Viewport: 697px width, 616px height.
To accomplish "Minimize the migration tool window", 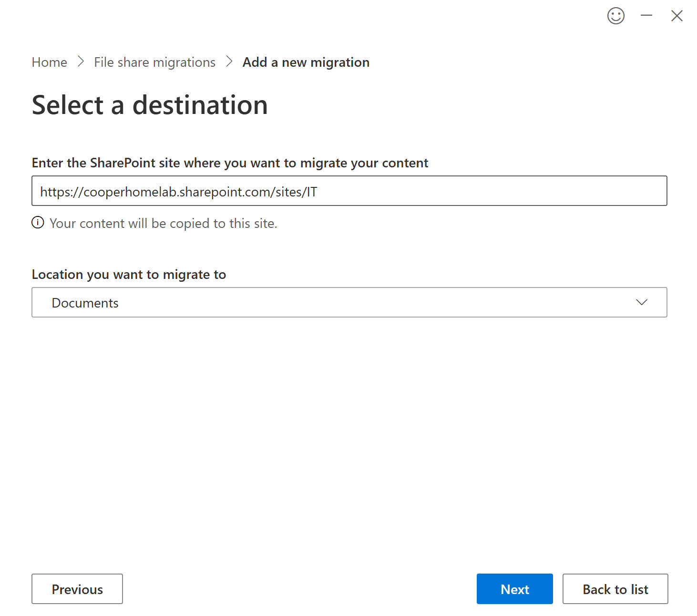I will click(x=646, y=16).
